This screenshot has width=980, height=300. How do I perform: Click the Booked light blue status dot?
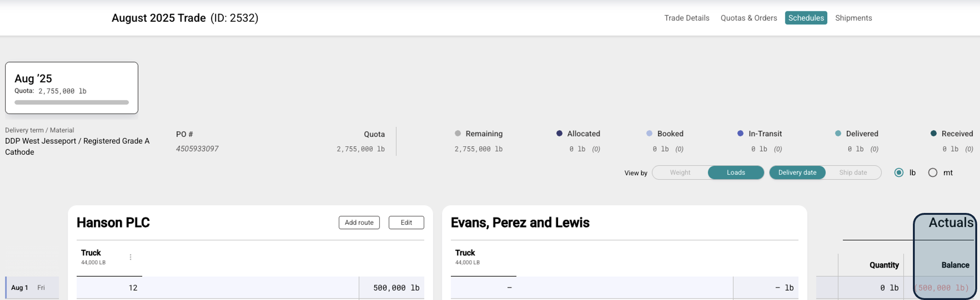click(x=649, y=133)
